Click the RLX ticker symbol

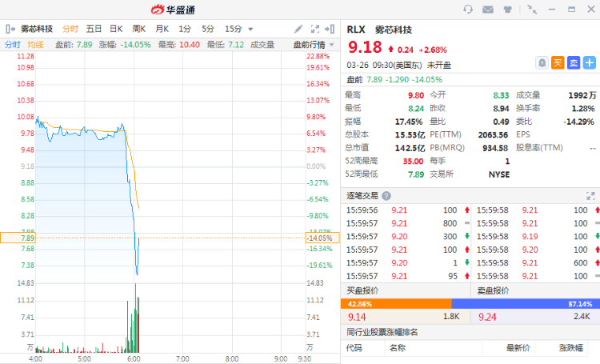point(356,30)
